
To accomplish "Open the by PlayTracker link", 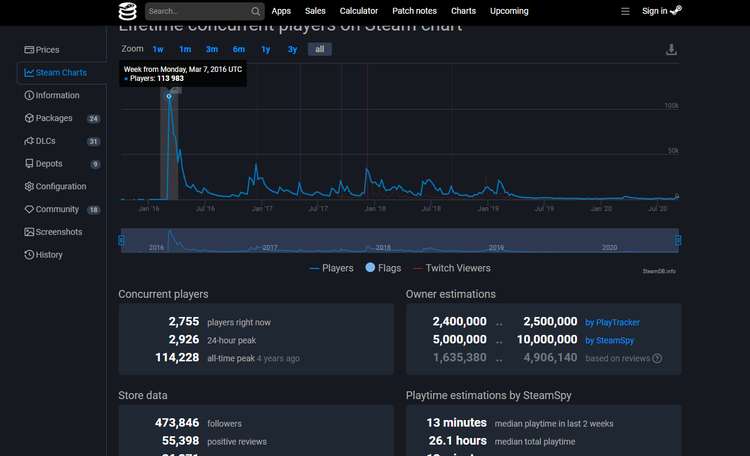I will click(612, 323).
